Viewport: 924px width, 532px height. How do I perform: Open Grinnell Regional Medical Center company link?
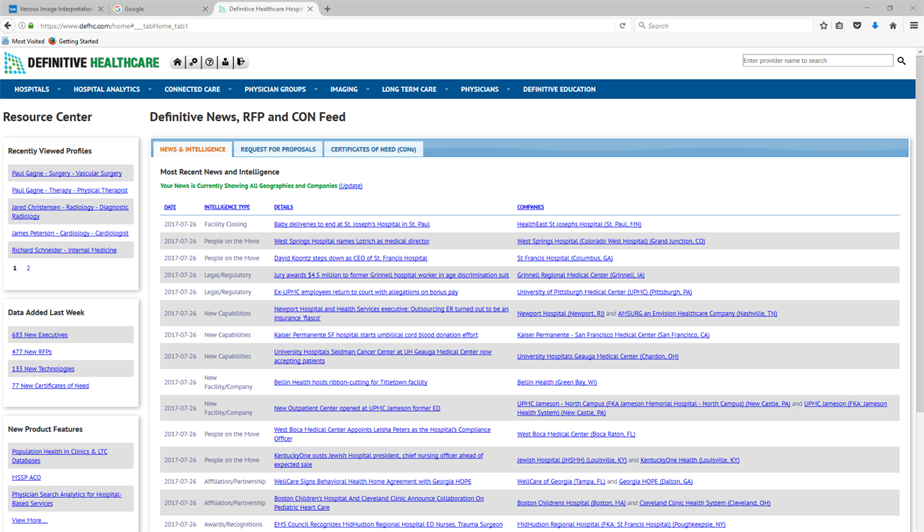pos(580,275)
